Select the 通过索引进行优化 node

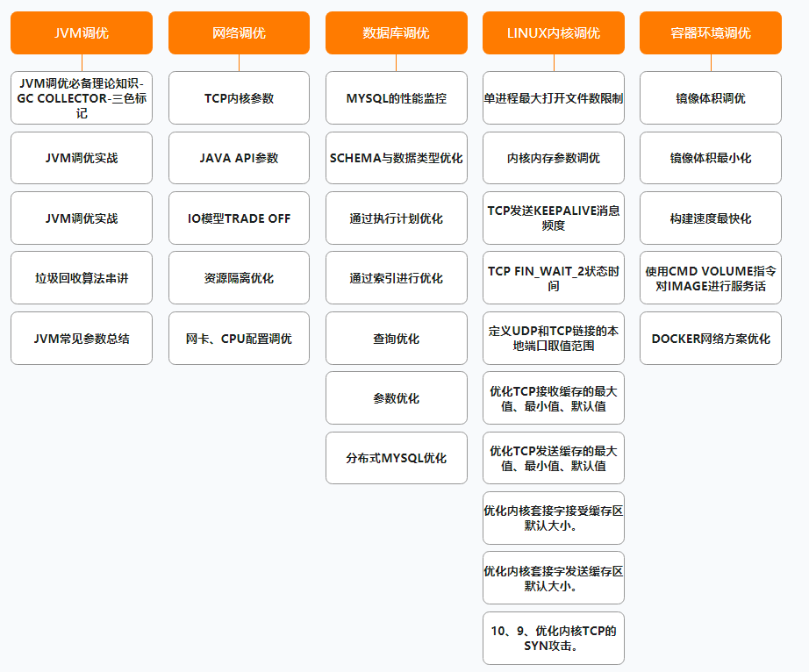coord(396,278)
